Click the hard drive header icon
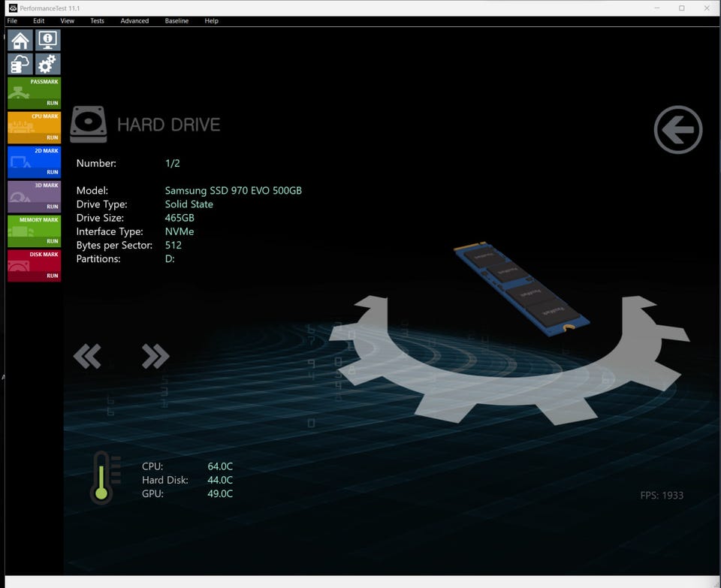The image size is (721, 588). [89, 124]
